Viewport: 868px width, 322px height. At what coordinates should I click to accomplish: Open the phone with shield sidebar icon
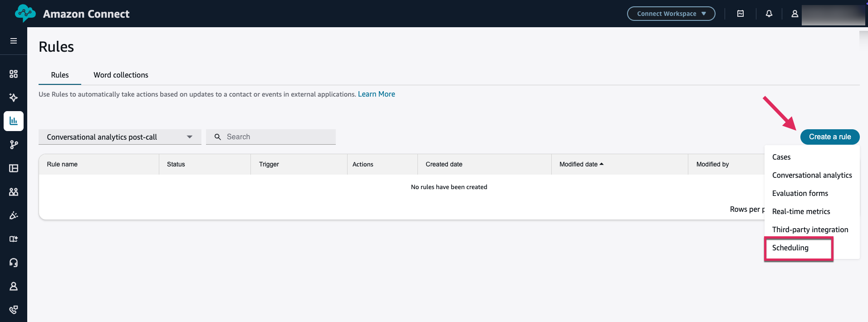pos(14,310)
